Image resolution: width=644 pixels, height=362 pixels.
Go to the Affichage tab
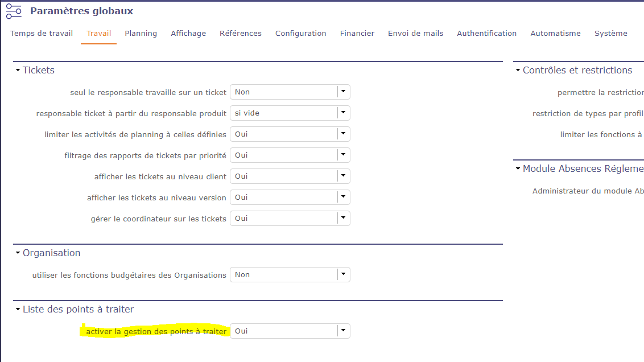pyautogui.click(x=188, y=34)
